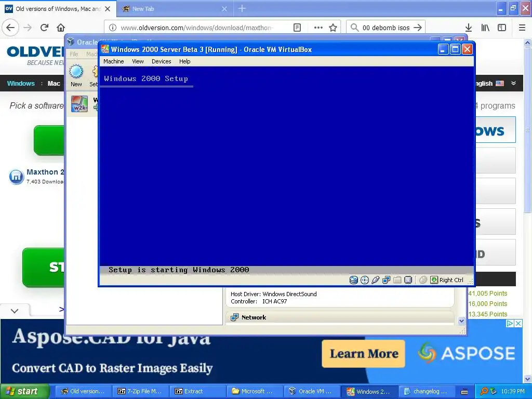Click the VirtualBox VM title bar icon

coord(105,49)
